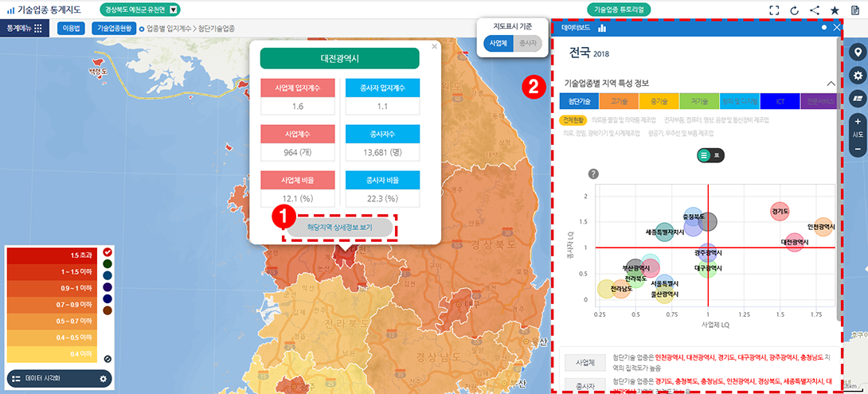Click the star bookmark icon

point(834,10)
